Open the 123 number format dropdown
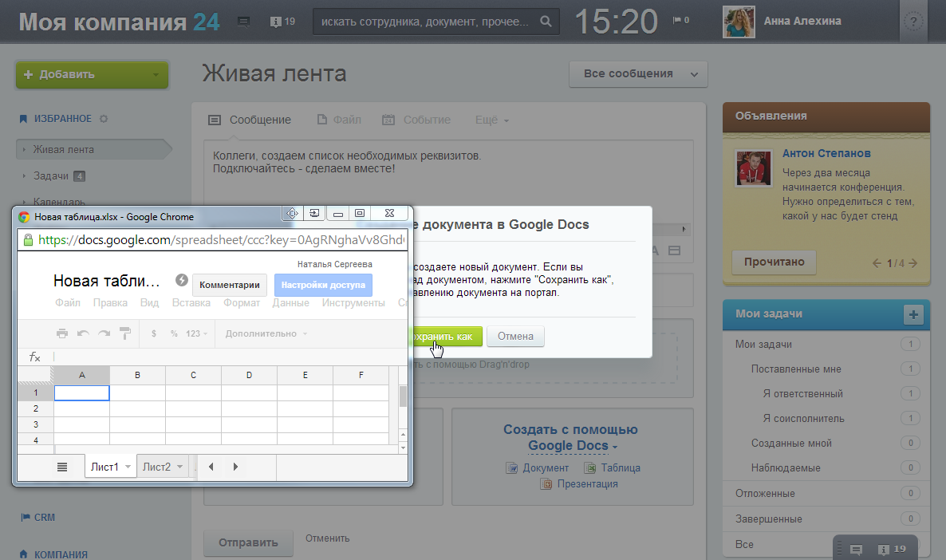 click(197, 333)
